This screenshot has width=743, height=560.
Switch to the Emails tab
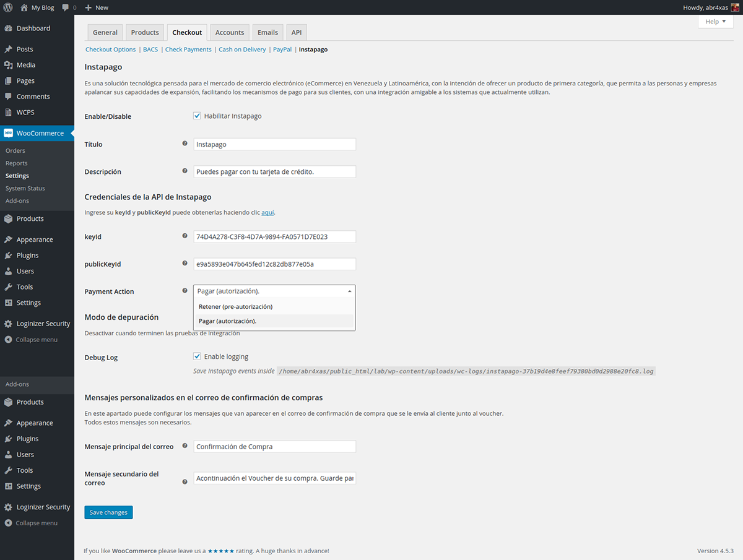(267, 33)
